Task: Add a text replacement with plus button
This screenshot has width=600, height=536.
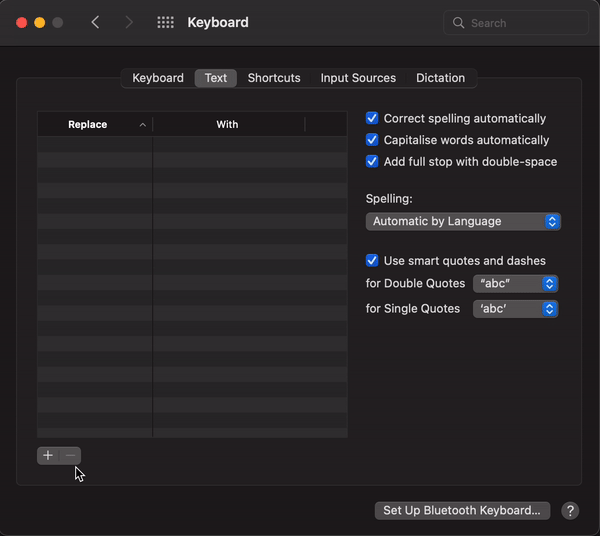Action: click(x=48, y=456)
